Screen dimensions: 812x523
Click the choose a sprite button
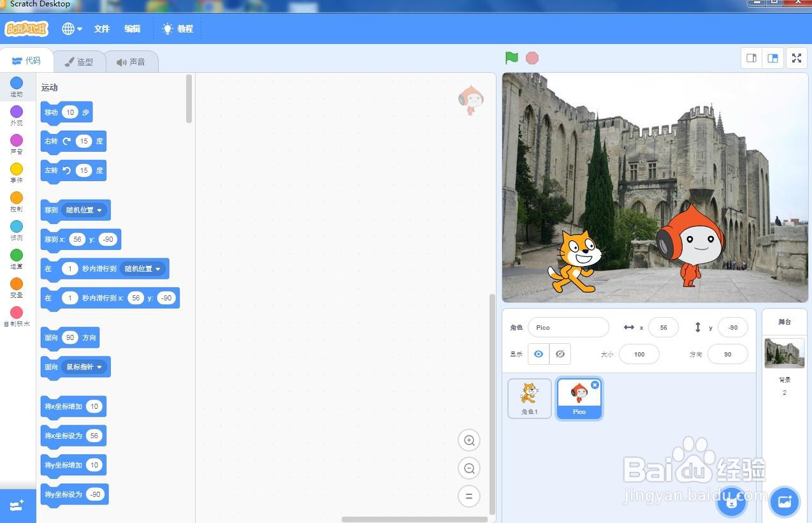point(732,502)
